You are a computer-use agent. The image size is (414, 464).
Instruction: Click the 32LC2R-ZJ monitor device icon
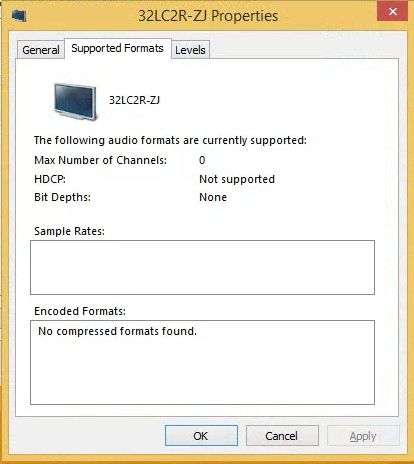coord(75,102)
